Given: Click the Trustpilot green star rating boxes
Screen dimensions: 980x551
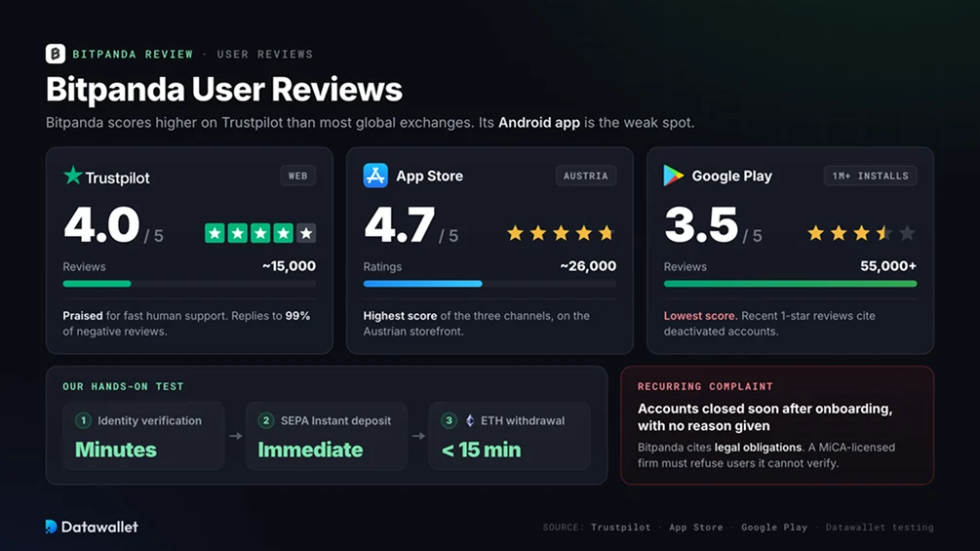Looking at the screenshot, I should 260,234.
